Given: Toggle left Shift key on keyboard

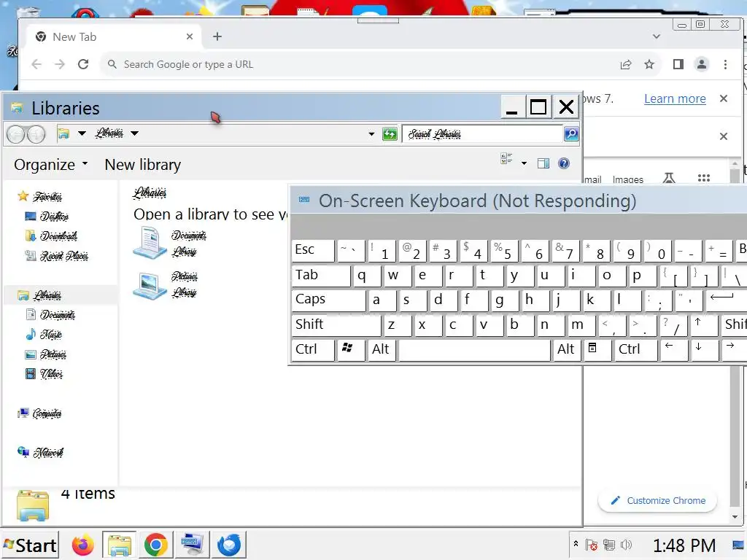Looking at the screenshot, I should point(336,325).
